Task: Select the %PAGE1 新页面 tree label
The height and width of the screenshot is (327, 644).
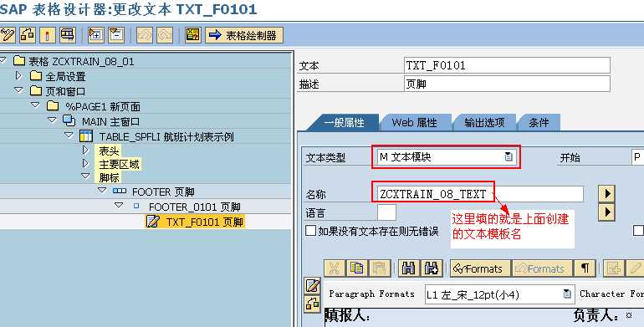Action: click(x=103, y=107)
